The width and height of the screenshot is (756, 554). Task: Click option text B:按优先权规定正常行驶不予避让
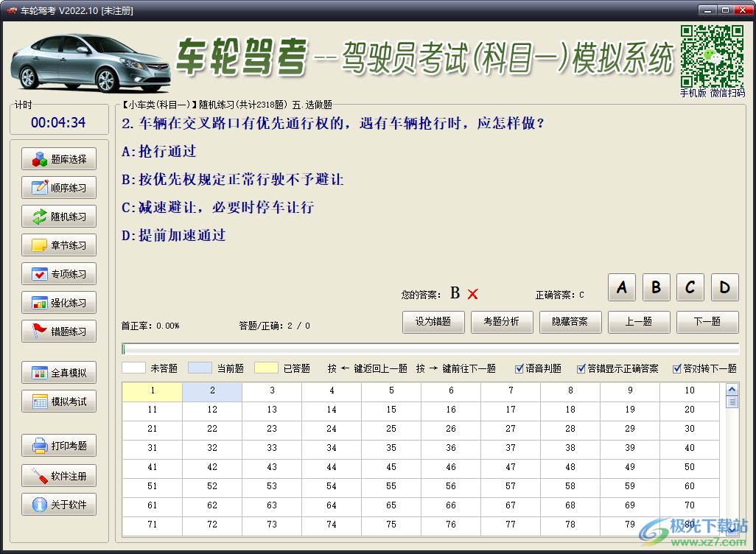tap(233, 180)
